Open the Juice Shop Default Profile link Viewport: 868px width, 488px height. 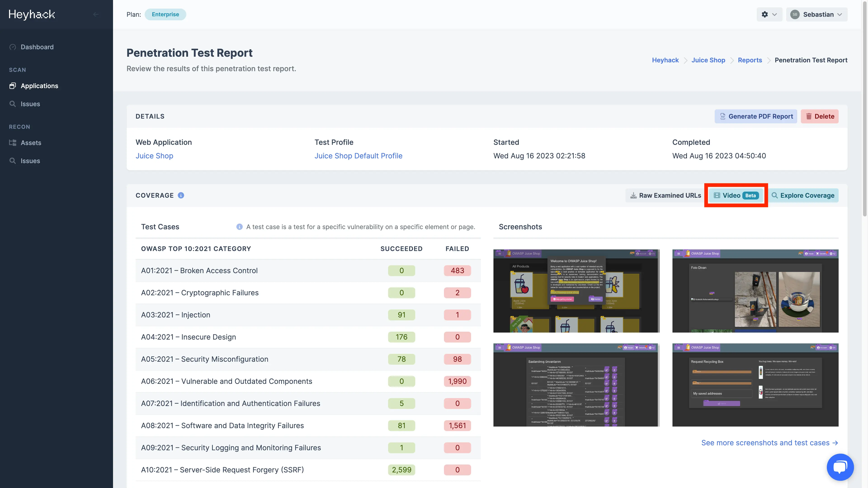pos(358,156)
